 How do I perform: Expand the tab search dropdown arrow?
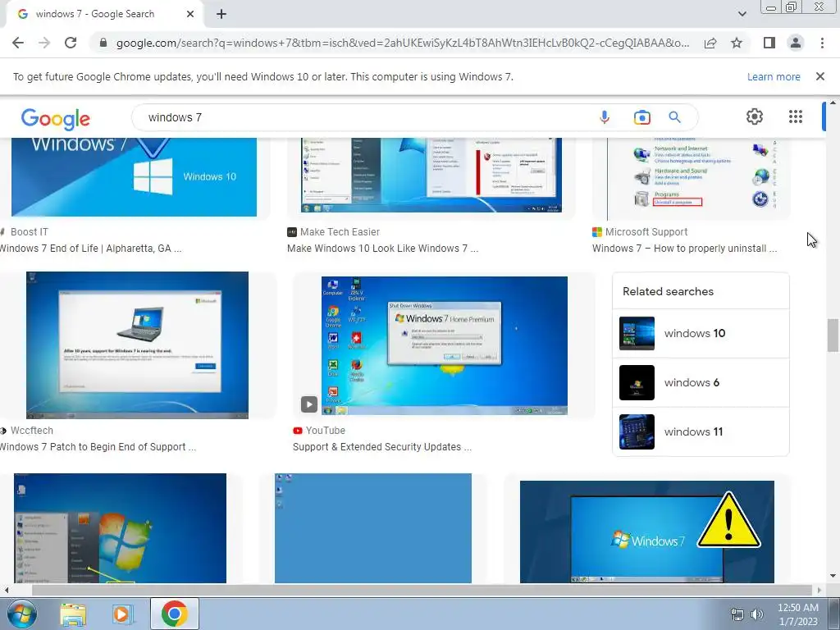click(x=742, y=14)
